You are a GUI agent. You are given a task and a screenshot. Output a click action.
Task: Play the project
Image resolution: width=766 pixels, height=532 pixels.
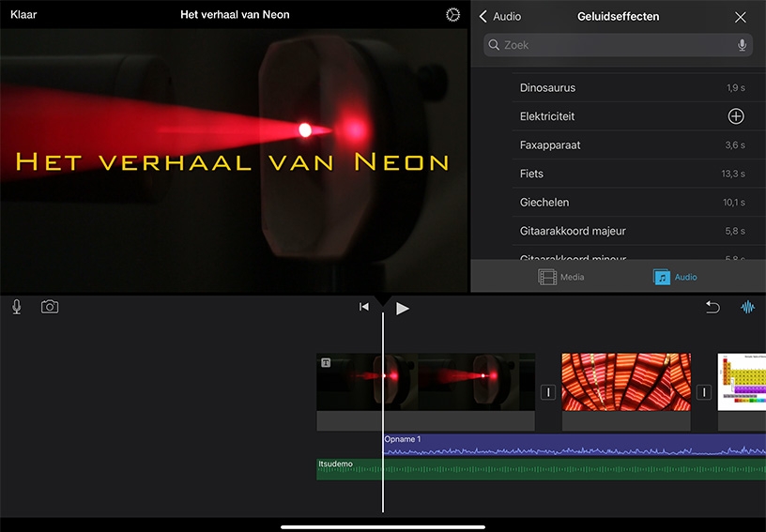coord(403,309)
